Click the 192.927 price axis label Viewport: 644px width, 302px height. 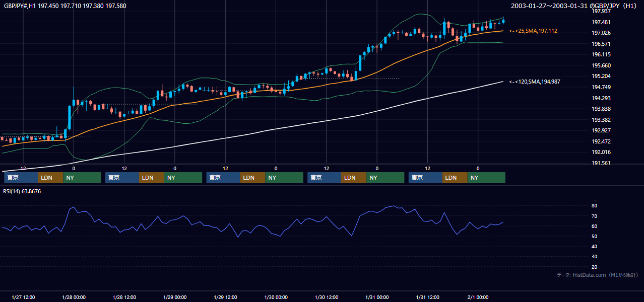click(601, 131)
